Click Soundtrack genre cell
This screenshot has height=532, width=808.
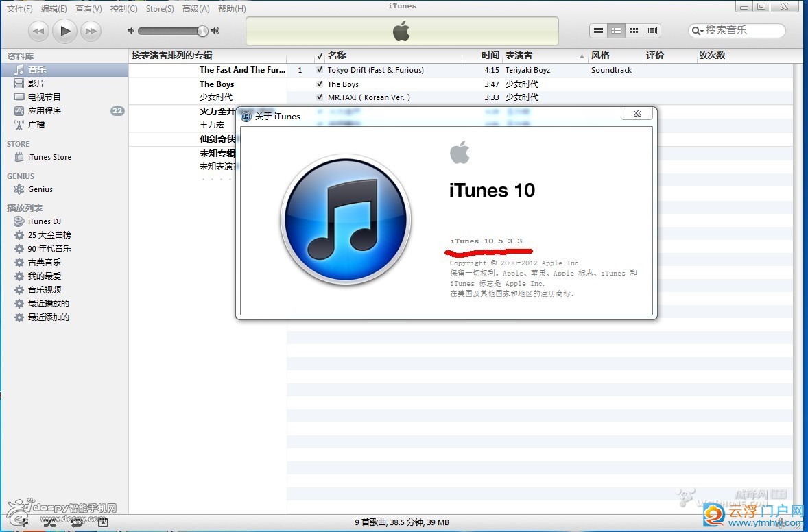click(x=611, y=70)
